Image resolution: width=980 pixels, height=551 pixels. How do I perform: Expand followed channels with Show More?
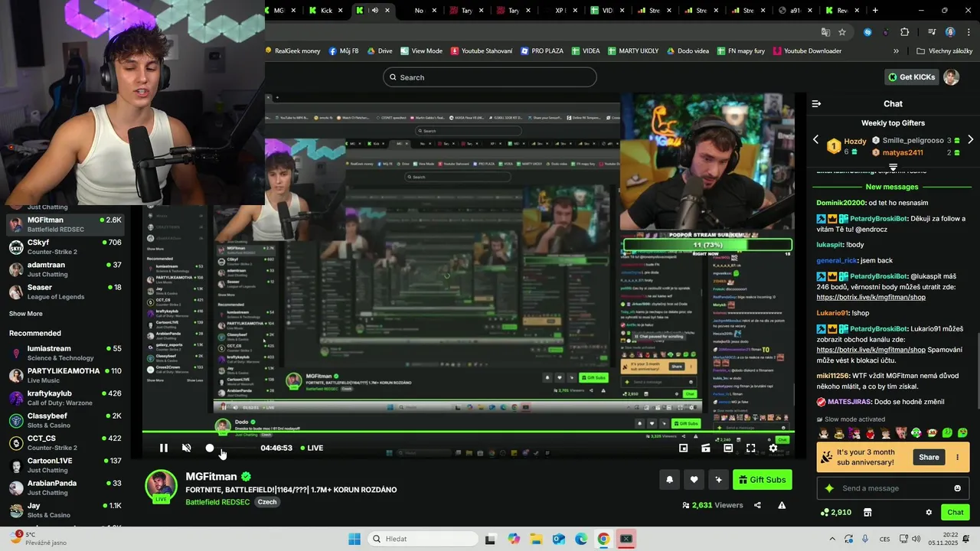[26, 314]
